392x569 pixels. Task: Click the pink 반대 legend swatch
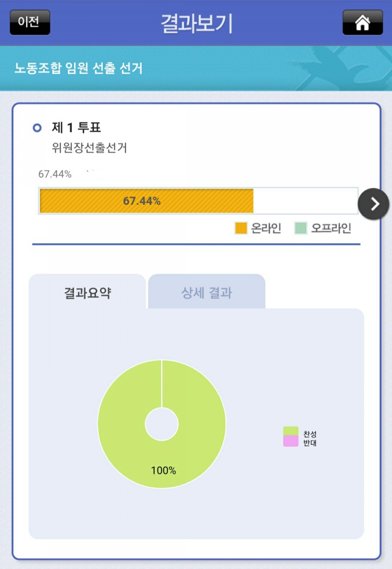coord(291,442)
